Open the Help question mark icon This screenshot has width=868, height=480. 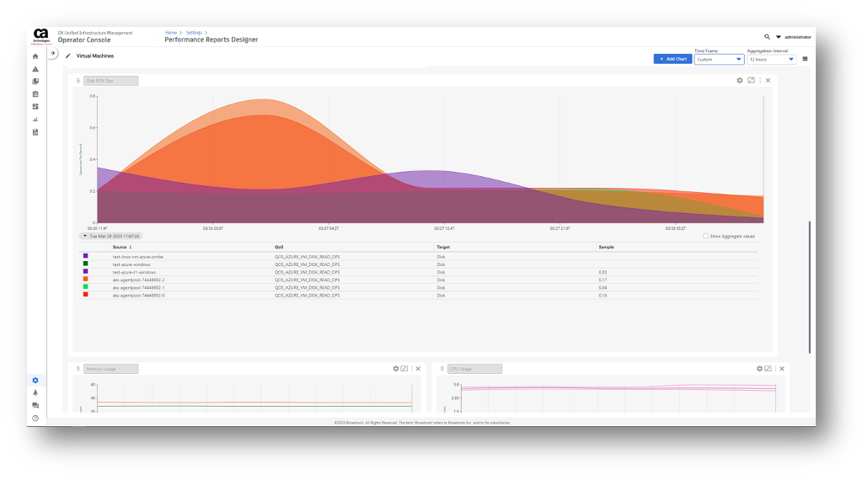[x=35, y=418]
